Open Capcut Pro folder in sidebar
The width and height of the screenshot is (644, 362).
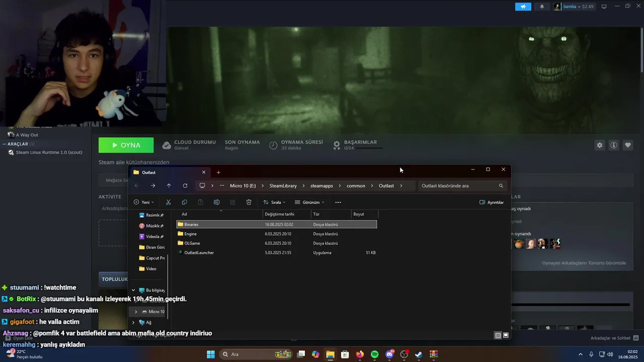[151, 258]
